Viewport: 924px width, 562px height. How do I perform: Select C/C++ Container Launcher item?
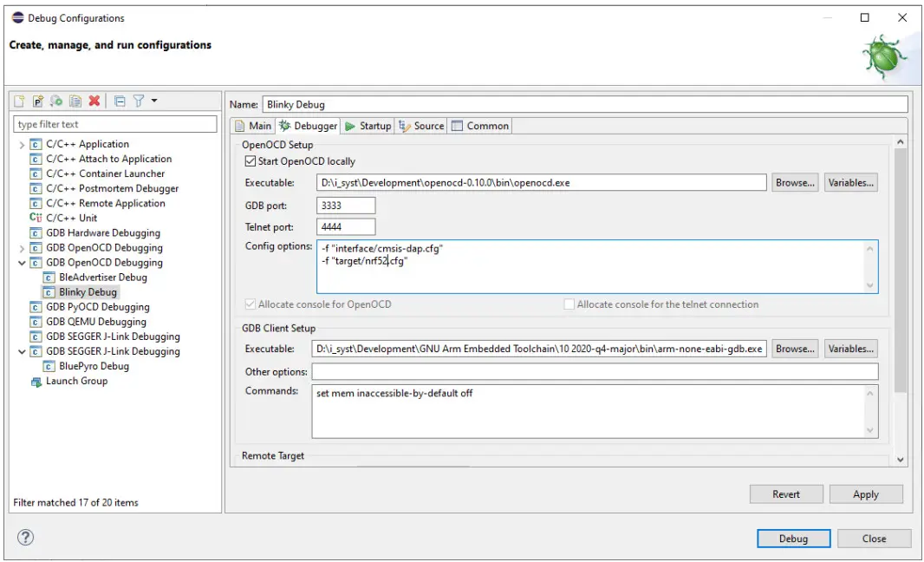106,173
